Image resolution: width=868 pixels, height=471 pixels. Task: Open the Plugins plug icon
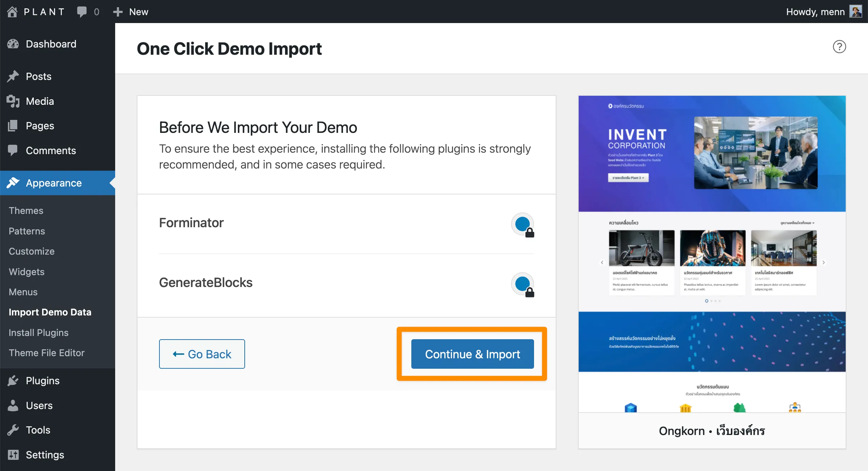(x=13, y=380)
